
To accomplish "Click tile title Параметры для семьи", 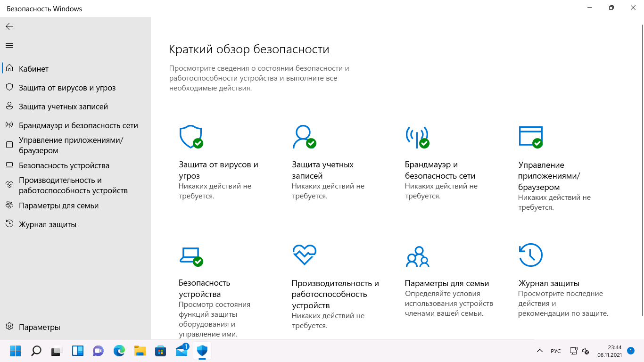I will pos(447,283).
